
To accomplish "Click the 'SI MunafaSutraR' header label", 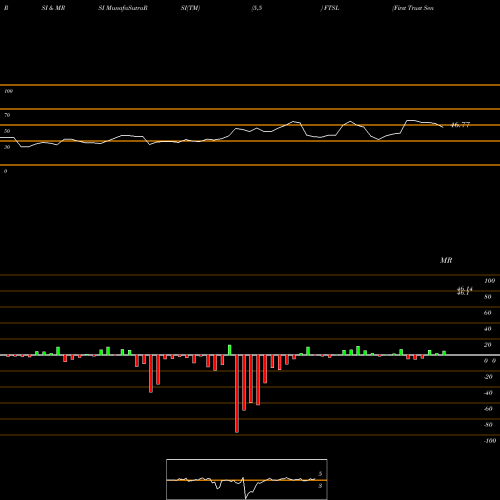I will (x=123, y=8).
